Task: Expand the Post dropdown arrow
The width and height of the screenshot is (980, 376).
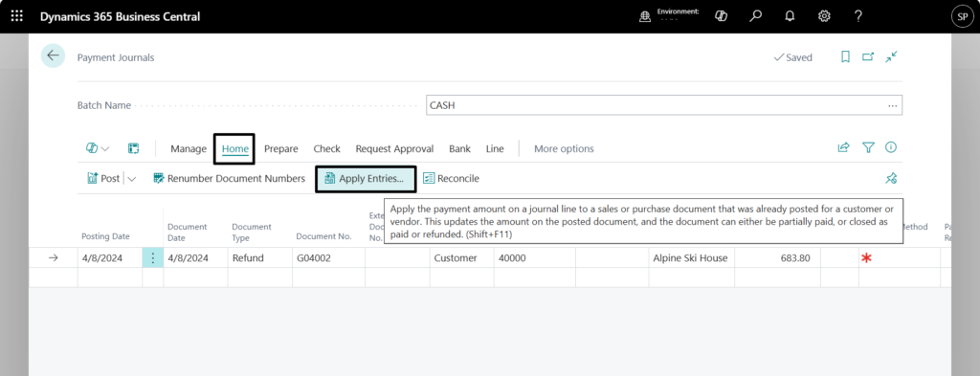Action: pyautogui.click(x=132, y=179)
